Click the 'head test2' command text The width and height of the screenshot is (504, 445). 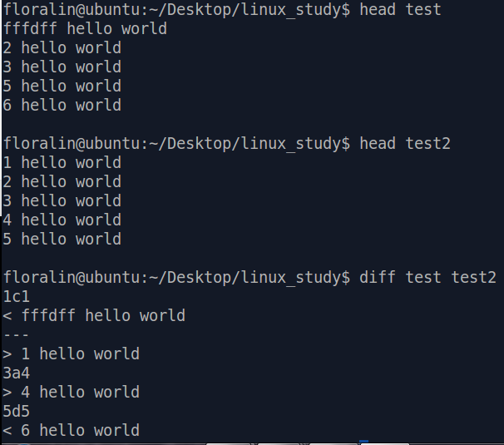[x=405, y=143]
